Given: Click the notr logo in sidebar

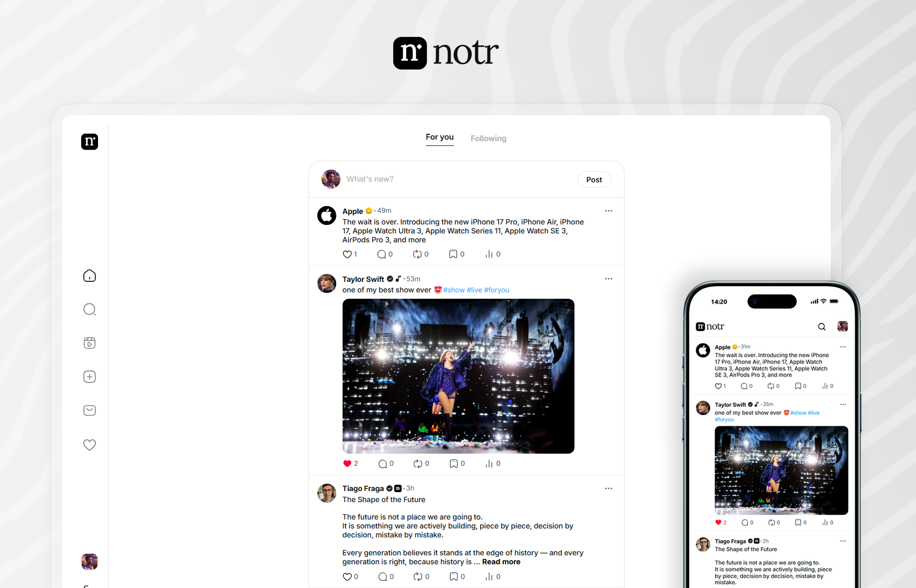Looking at the screenshot, I should coord(90,142).
